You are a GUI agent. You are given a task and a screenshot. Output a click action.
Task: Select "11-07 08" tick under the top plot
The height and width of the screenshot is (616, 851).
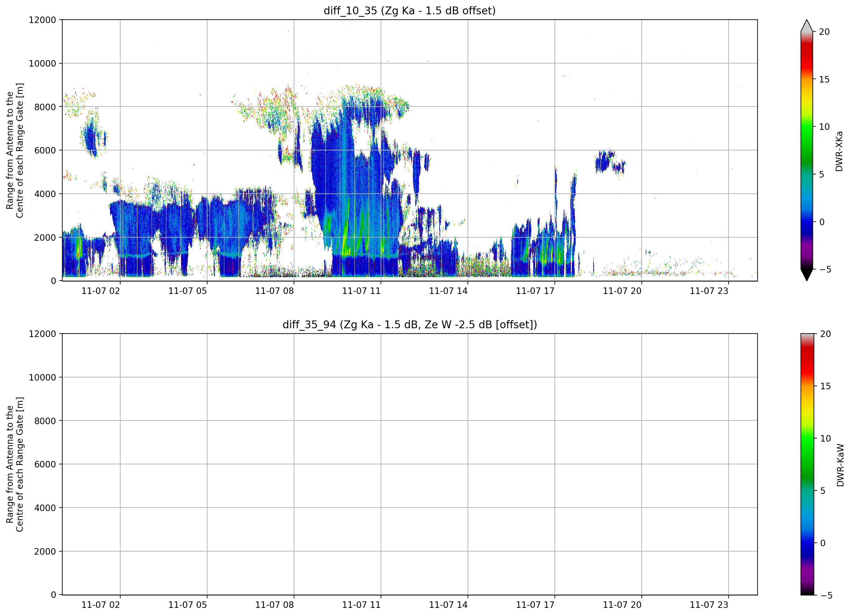click(275, 291)
